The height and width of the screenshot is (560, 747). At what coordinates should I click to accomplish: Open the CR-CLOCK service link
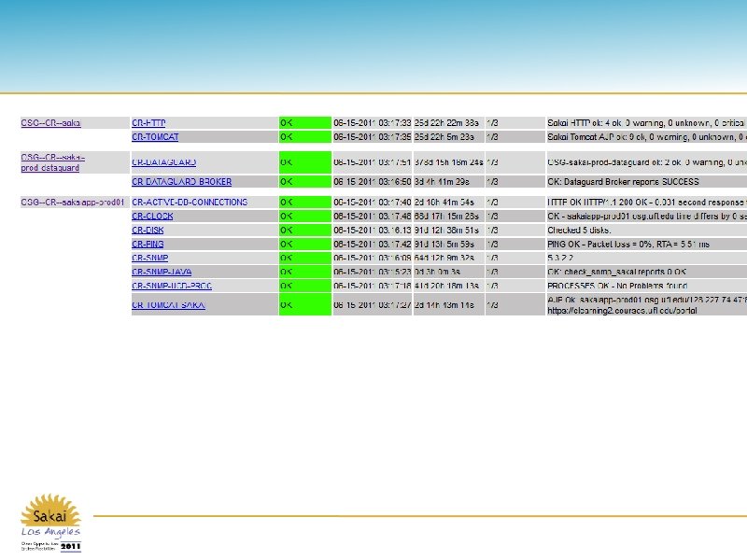click(152, 216)
